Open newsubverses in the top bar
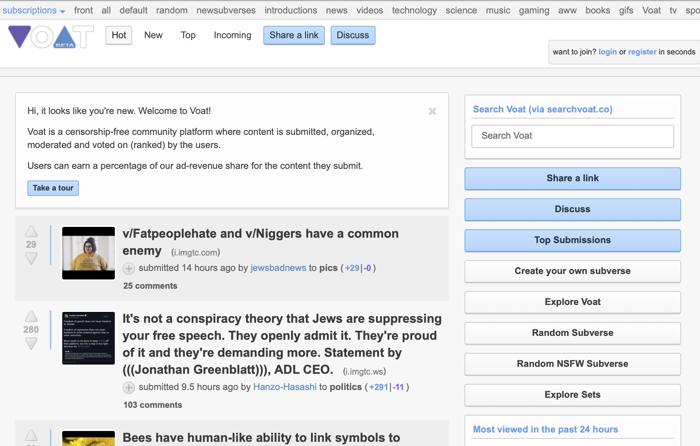The width and height of the screenshot is (700, 446). pyautogui.click(x=226, y=10)
